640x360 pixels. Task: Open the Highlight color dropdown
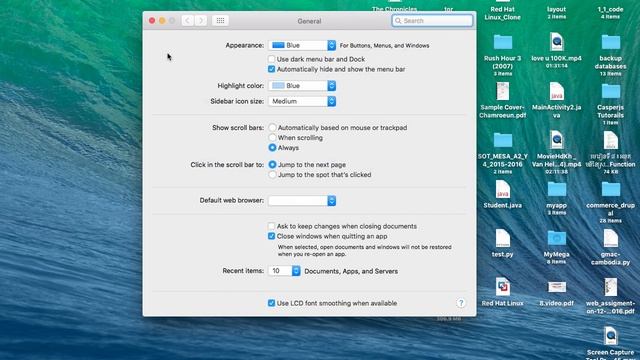click(302, 86)
